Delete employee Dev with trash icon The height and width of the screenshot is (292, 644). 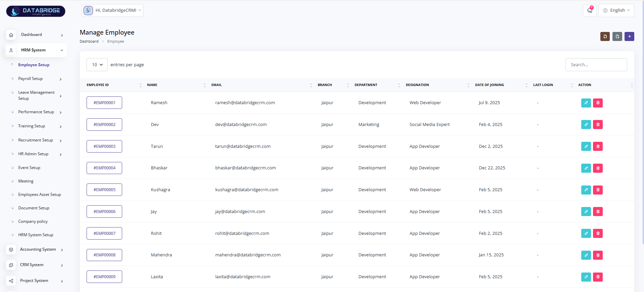(x=598, y=125)
